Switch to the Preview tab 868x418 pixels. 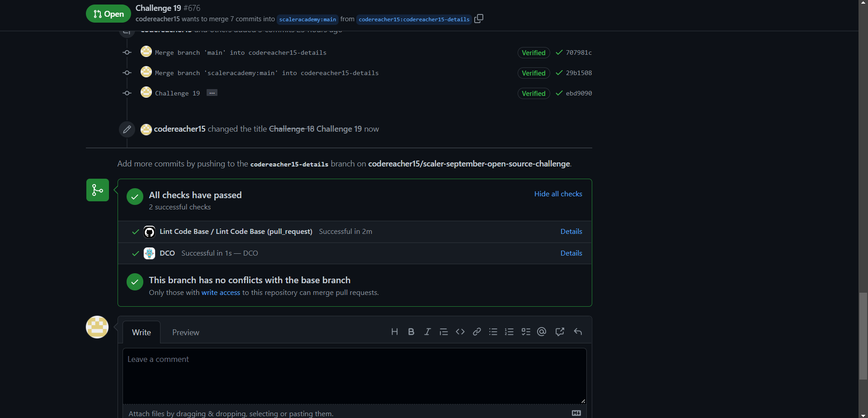tap(185, 332)
